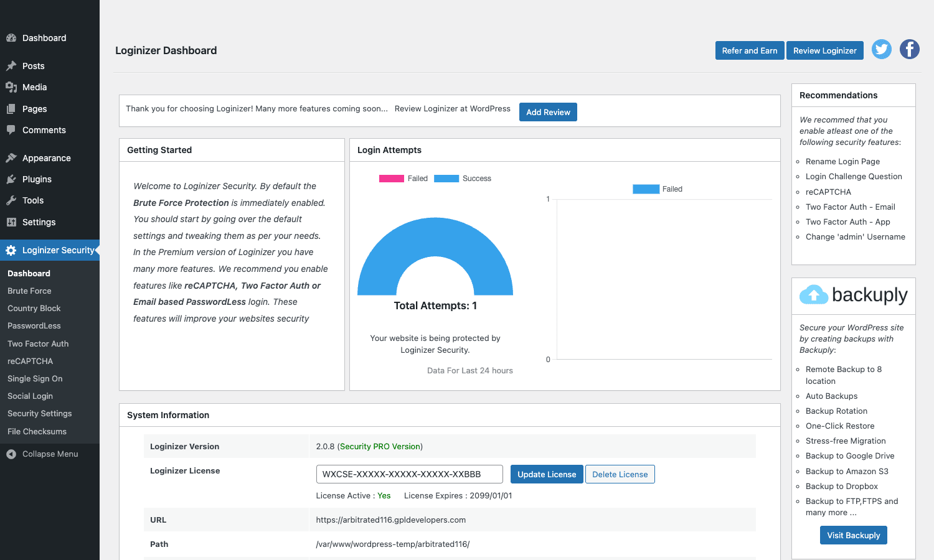
Task: Open Loginizer's Twitter page icon
Action: pos(882,49)
